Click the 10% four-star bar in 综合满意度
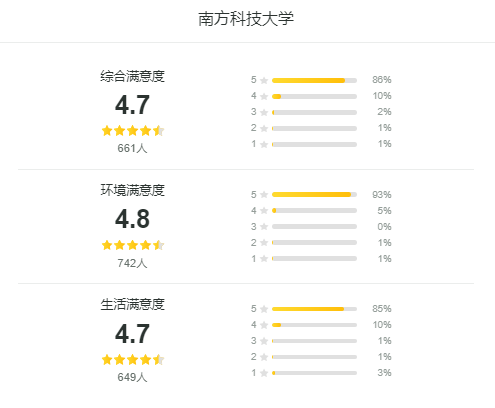Viewport: 495px width, 408px height. click(314, 96)
